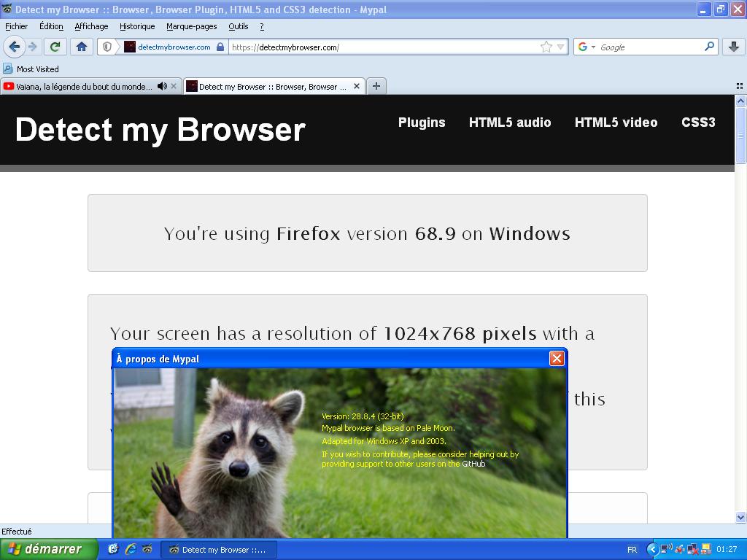Open the ? help menu
The image size is (747, 560).
tap(262, 26)
